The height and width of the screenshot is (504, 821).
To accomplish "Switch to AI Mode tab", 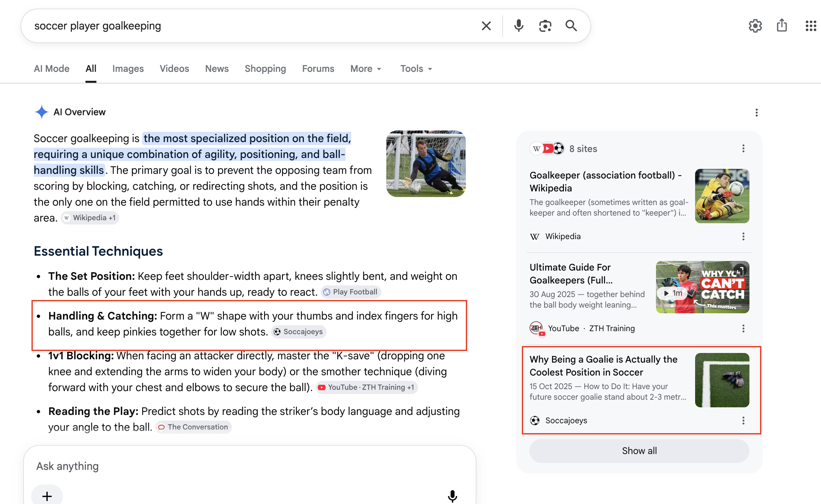I will (51, 69).
